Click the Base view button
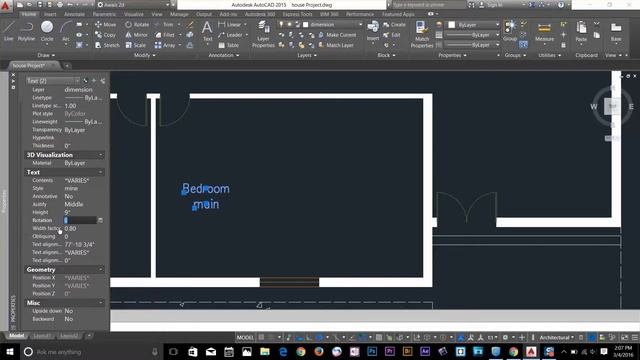The width and height of the screenshot is (640, 360). coord(616,32)
